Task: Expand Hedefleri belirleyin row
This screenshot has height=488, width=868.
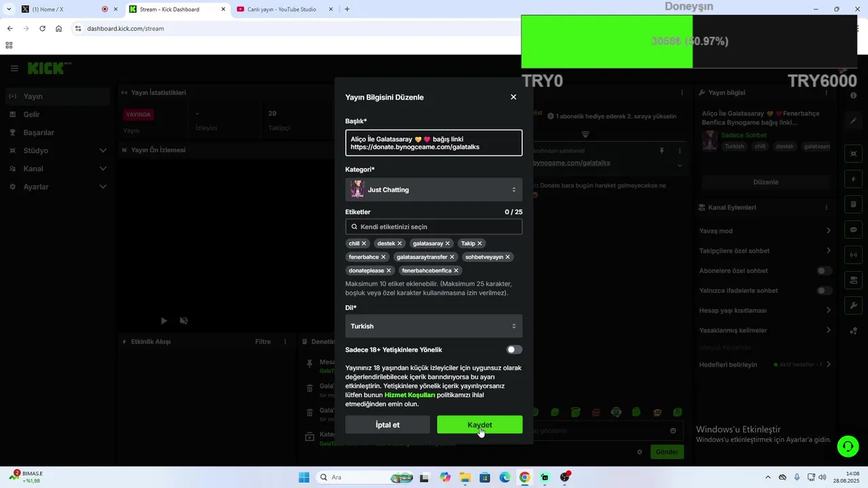Action: 829,365
